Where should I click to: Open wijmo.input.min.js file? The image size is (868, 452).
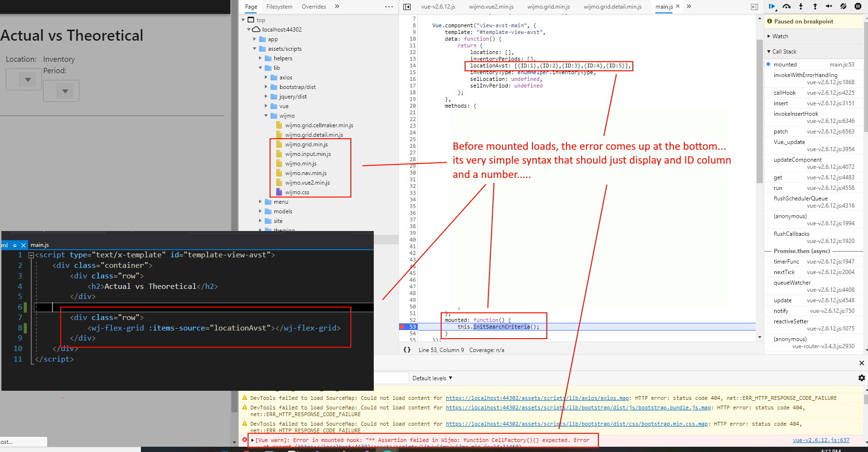pyautogui.click(x=308, y=154)
